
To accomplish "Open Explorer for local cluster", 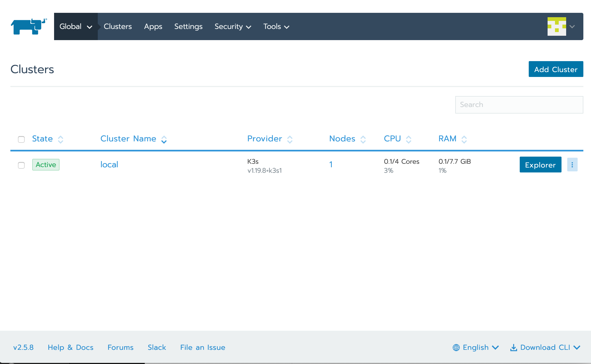I will pyautogui.click(x=540, y=165).
